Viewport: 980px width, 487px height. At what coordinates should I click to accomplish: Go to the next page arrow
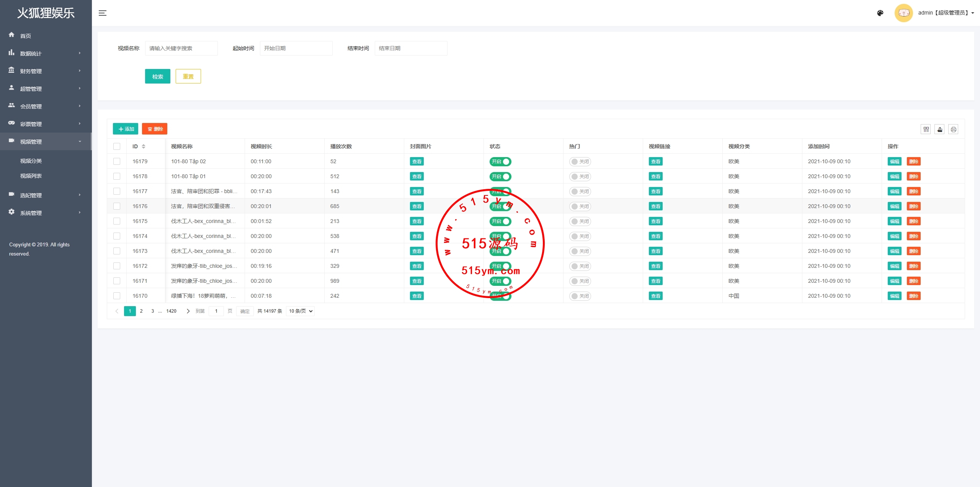click(188, 311)
